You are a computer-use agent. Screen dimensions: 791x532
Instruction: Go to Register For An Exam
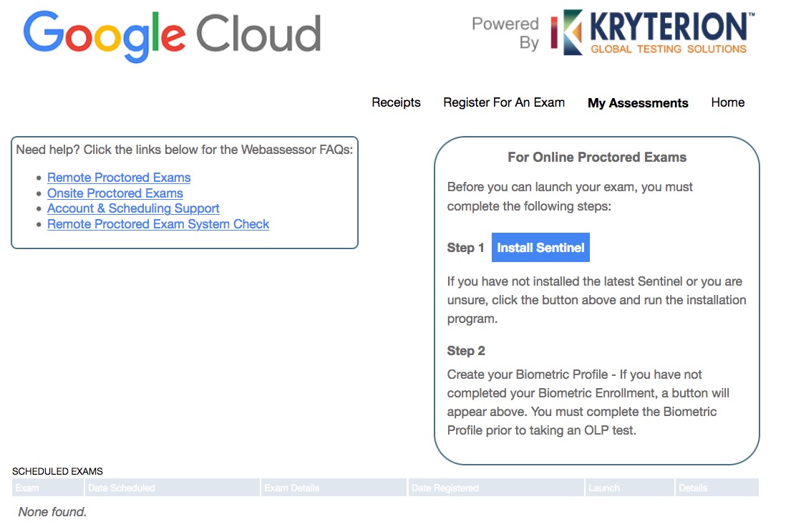tap(504, 102)
